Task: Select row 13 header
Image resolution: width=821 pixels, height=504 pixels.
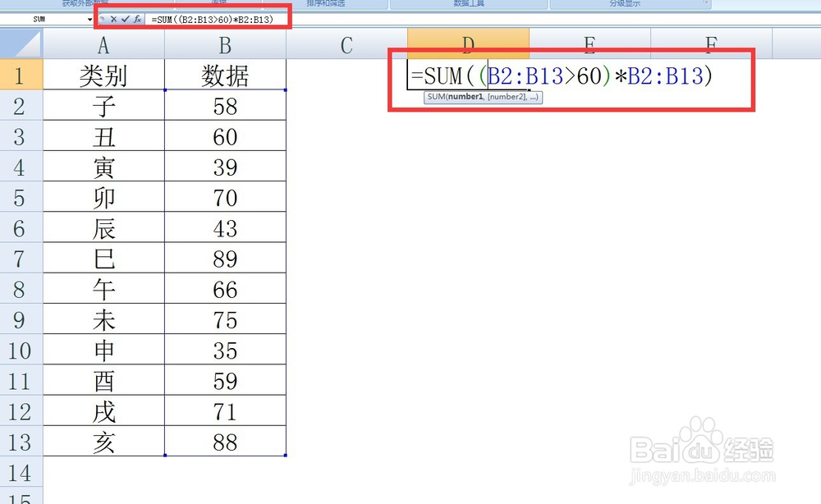Action: tap(21, 441)
